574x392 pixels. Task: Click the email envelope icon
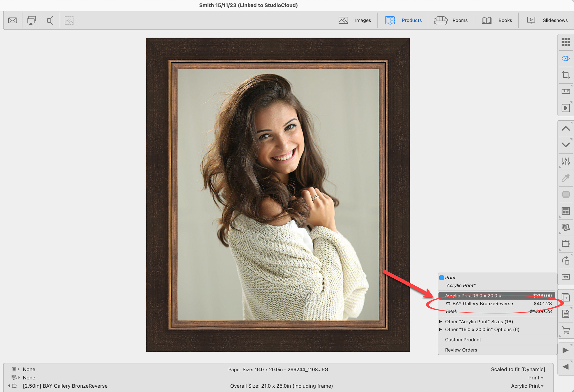point(12,20)
